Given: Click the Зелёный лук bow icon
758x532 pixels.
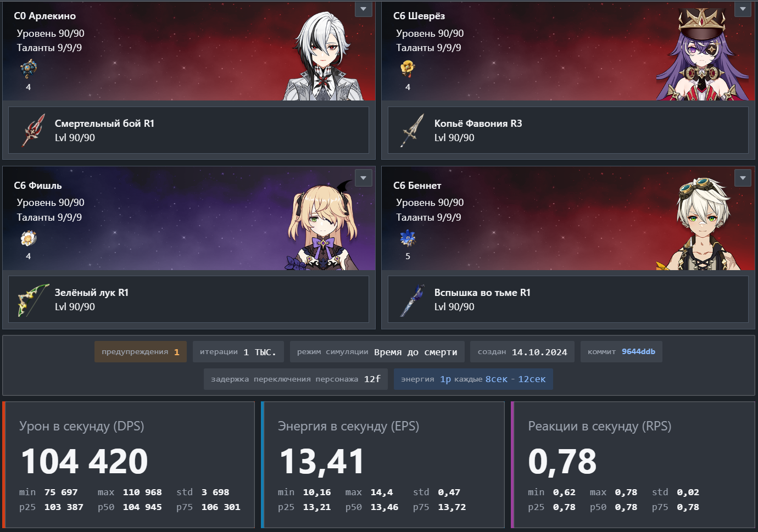Looking at the screenshot, I should [34, 300].
